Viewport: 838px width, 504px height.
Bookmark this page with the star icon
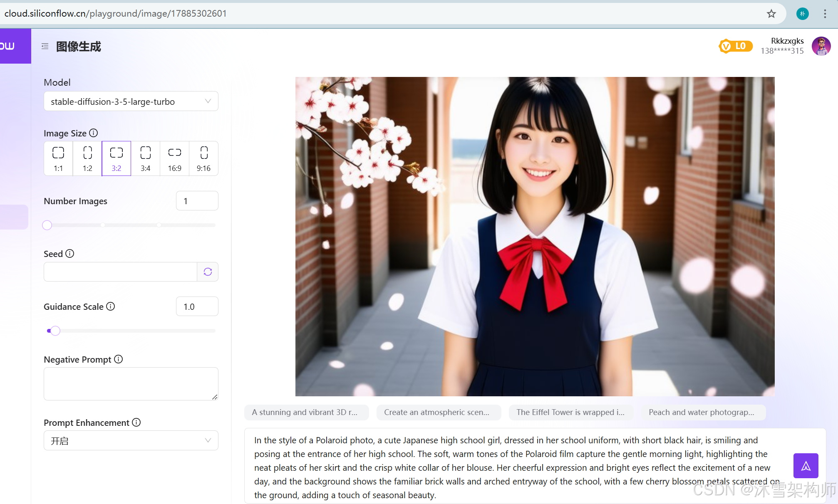click(771, 14)
